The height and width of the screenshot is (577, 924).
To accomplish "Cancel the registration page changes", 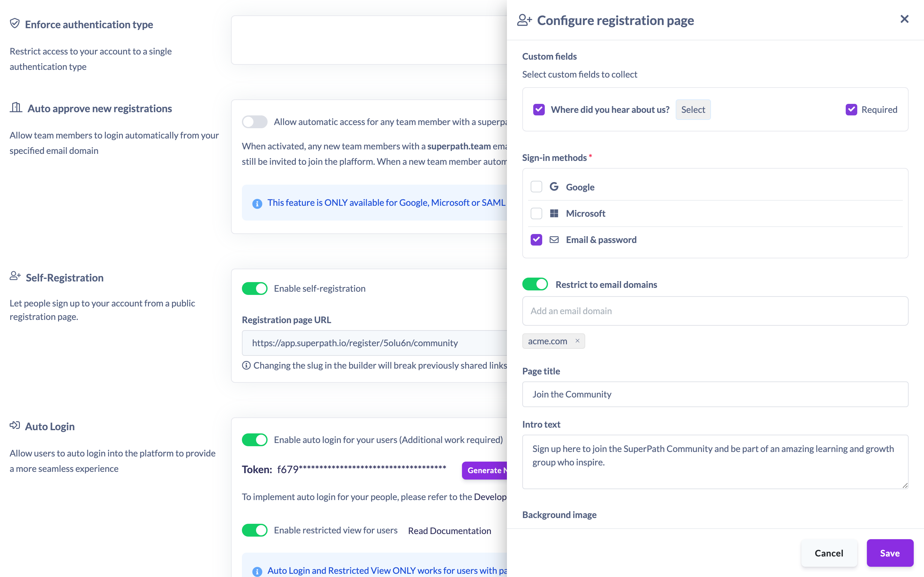I will pos(829,553).
